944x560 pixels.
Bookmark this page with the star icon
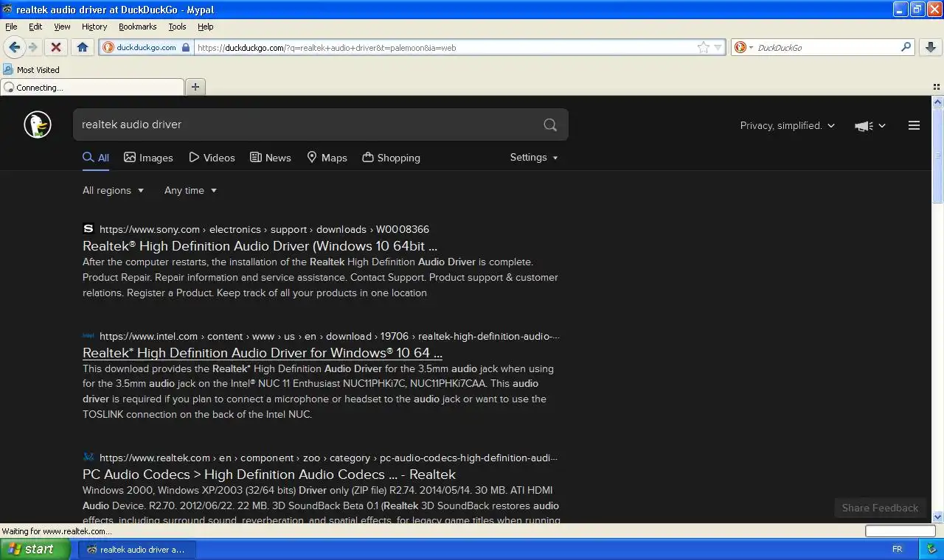704,47
